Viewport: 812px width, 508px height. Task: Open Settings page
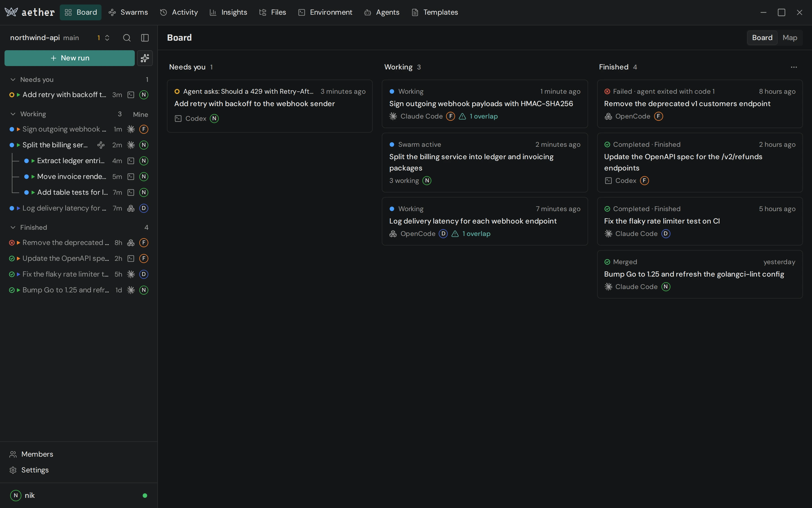[78, 470]
